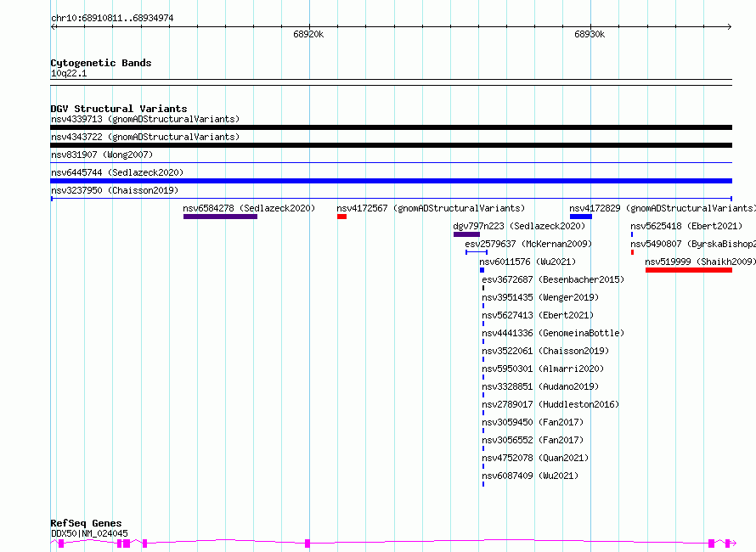The image size is (756, 552).
Task: Select the nsv519999 (Shaikh2009) label
Action: click(700, 262)
